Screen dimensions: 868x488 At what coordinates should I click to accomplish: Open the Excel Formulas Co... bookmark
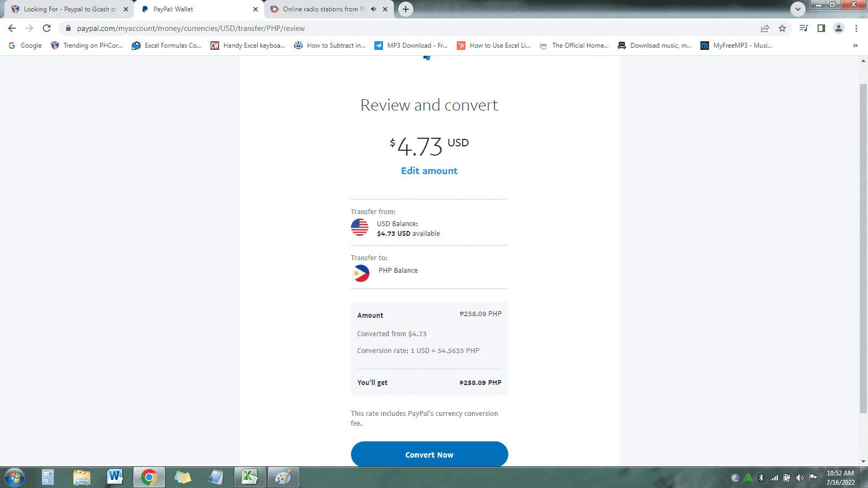coord(167,46)
